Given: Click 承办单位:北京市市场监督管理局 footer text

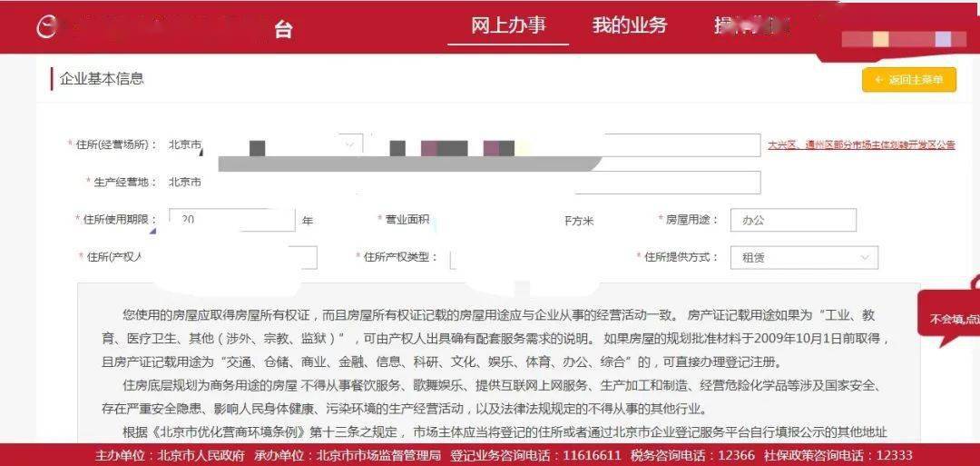Looking at the screenshot, I should pyautogui.click(x=348, y=455).
